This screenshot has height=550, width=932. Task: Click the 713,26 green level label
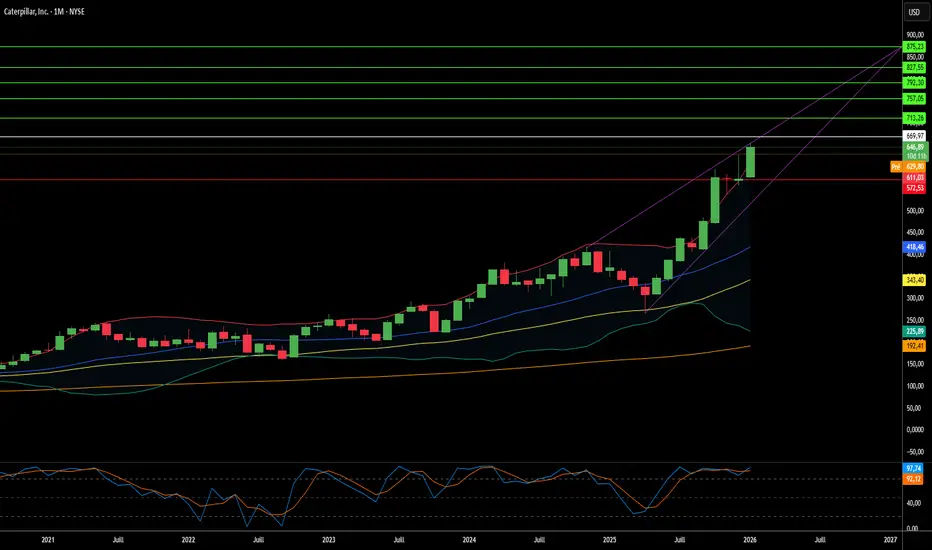pos(914,118)
